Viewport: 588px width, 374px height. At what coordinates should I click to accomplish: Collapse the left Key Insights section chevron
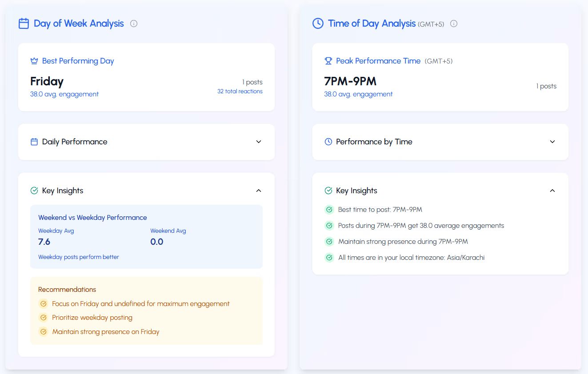259,191
